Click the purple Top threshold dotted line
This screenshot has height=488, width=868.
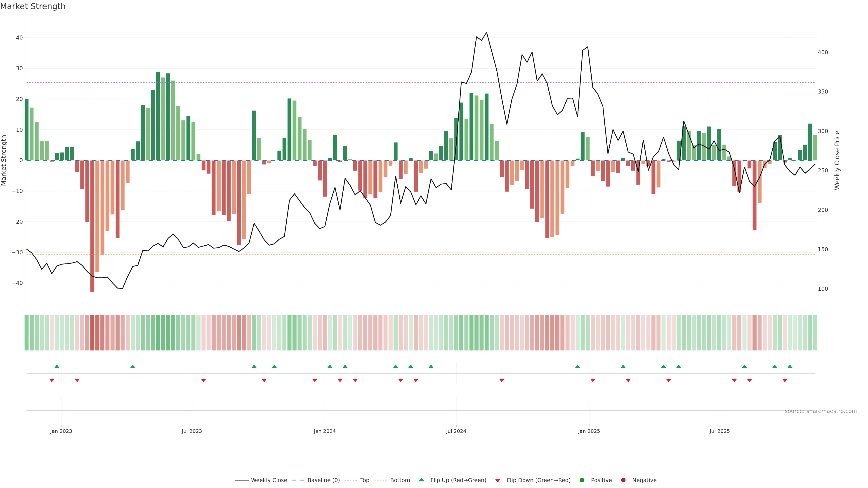click(337, 82)
